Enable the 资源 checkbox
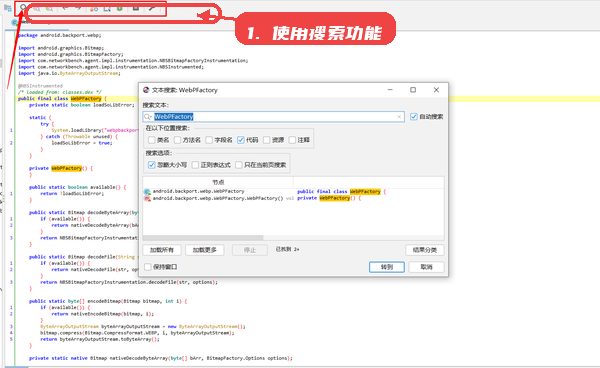 (266, 140)
